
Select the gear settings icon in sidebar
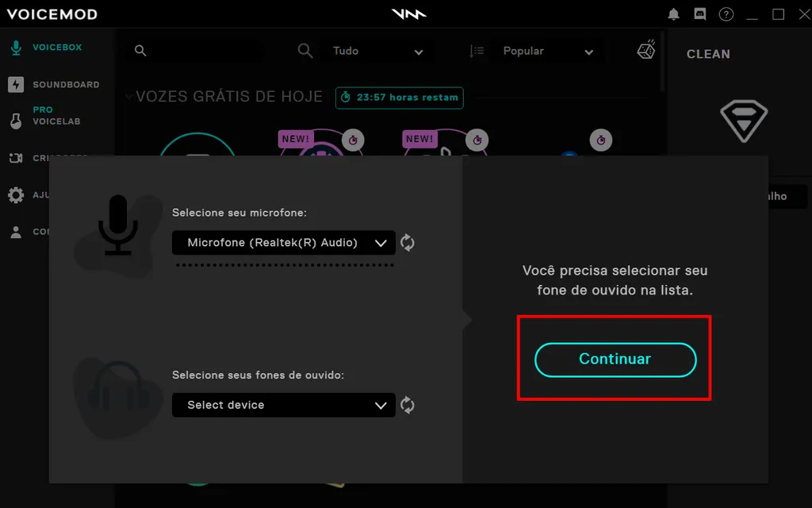pos(17,194)
